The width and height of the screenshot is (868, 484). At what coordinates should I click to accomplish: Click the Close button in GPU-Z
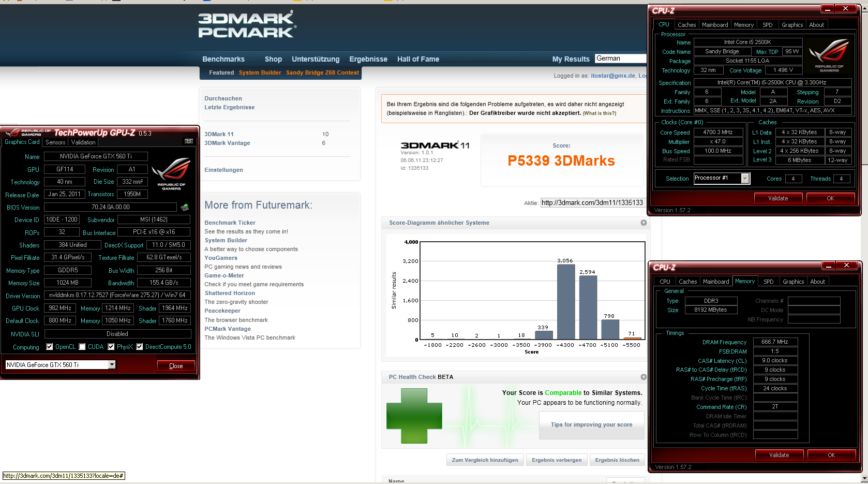click(x=176, y=366)
